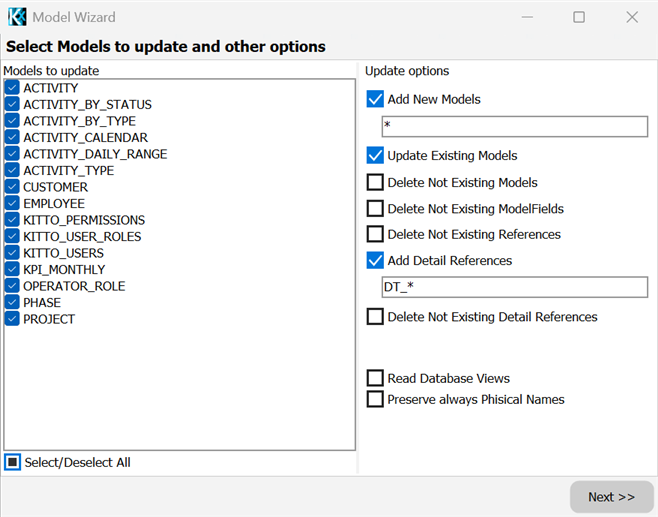The height and width of the screenshot is (517, 658).
Task: Enable Delete Not Existing Detail References
Action: coord(375,316)
